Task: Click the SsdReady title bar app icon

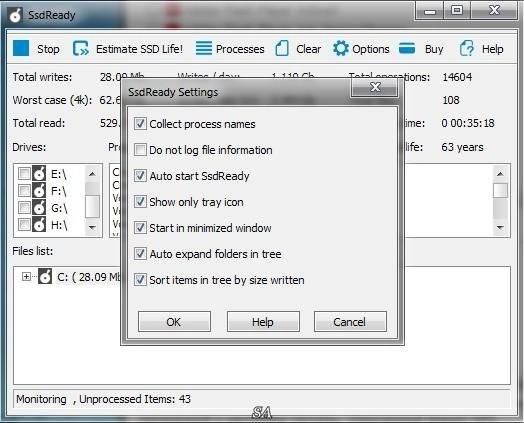Action: [15, 15]
